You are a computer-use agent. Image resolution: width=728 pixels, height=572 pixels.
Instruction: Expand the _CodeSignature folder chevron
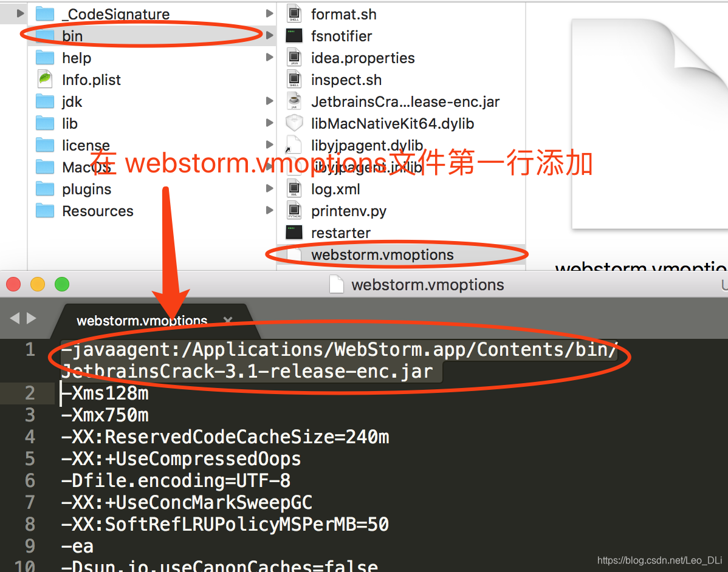click(269, 13)
